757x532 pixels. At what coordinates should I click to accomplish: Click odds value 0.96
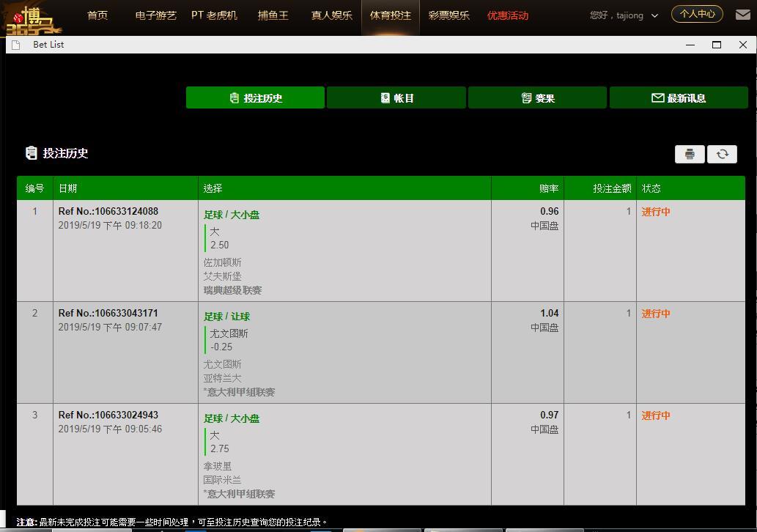pos(550,212)
